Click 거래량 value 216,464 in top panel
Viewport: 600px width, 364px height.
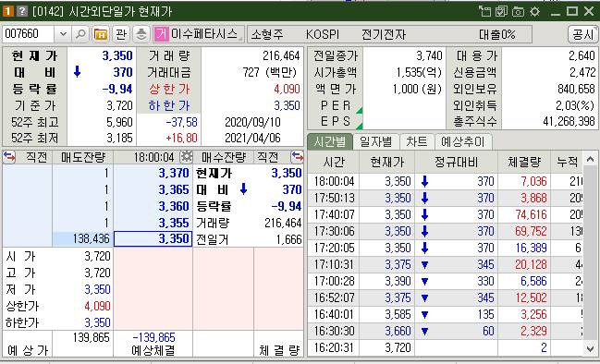(281, 55)
